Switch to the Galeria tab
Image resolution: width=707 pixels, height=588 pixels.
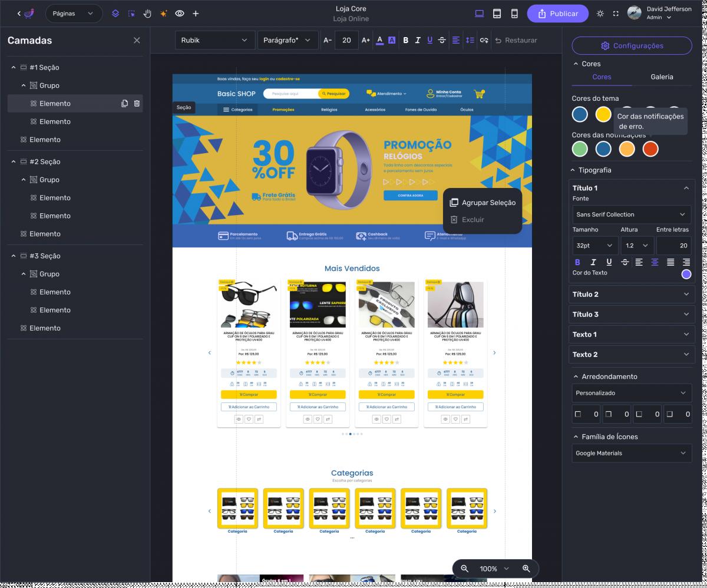click(x=662, y=77)
